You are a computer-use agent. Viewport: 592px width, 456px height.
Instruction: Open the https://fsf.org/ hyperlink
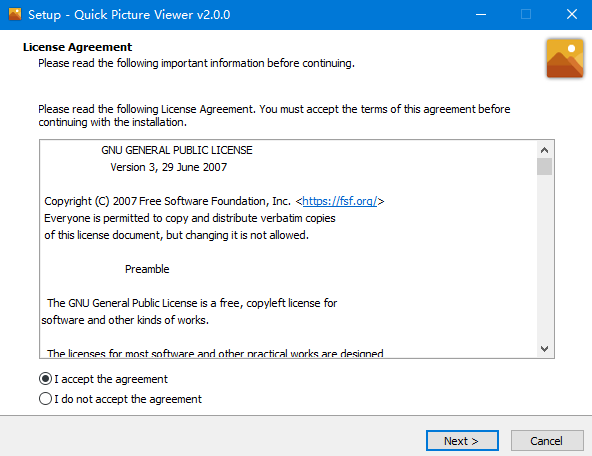pyautogui.click(x=340, y=201)
